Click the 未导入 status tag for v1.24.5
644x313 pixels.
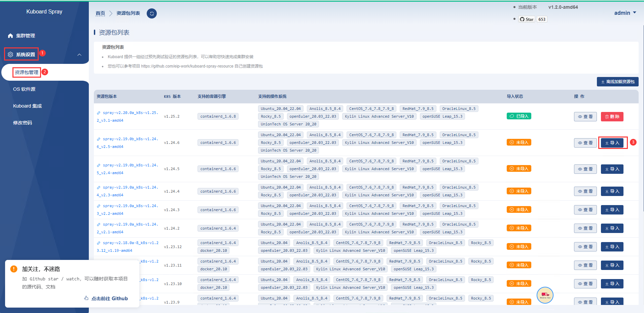pos(519,169)
